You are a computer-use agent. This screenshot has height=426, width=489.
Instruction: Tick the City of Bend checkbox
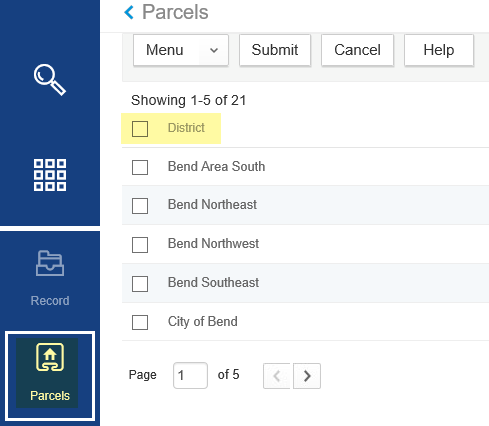click(140, 322)
